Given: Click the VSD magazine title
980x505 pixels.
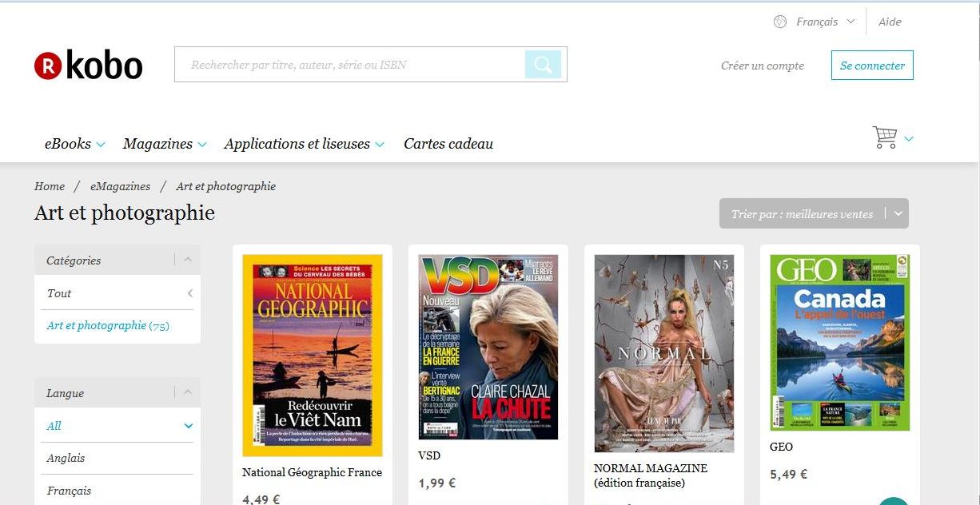Looking at the screenshot, I should (x=429, y=455).
